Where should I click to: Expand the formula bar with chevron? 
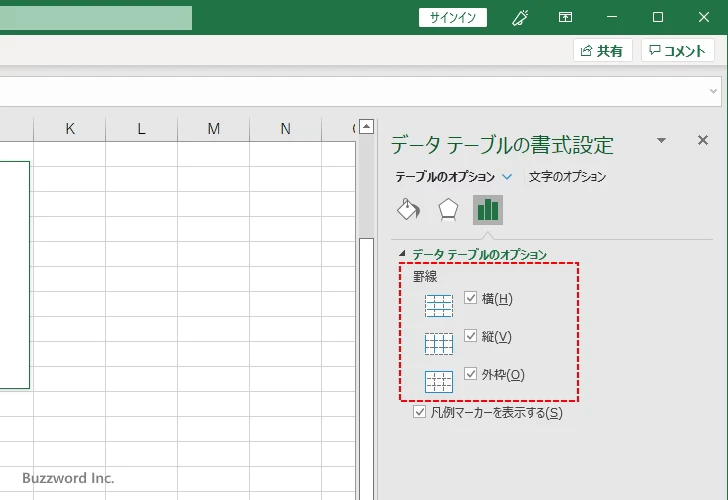[x=714, y=91]
